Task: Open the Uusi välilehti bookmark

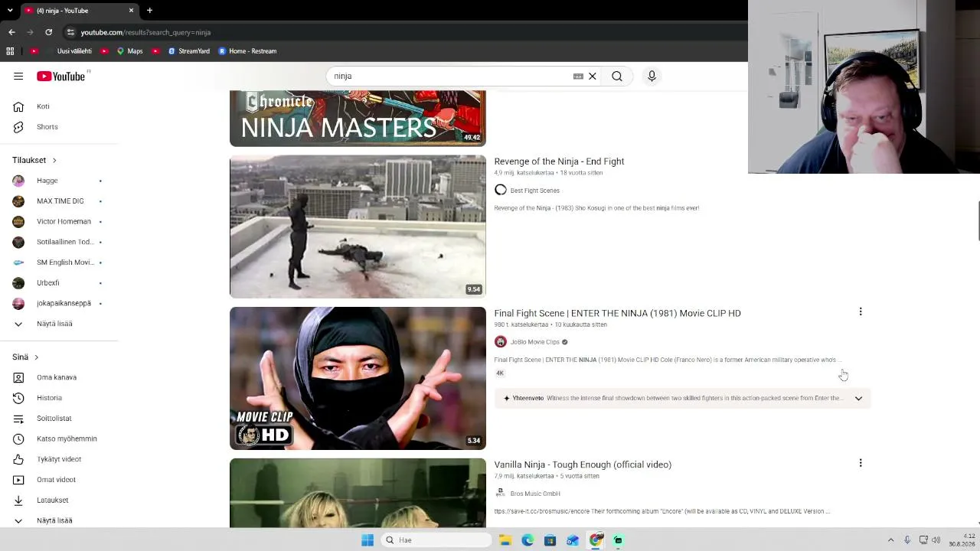Action: coord(73,51)
